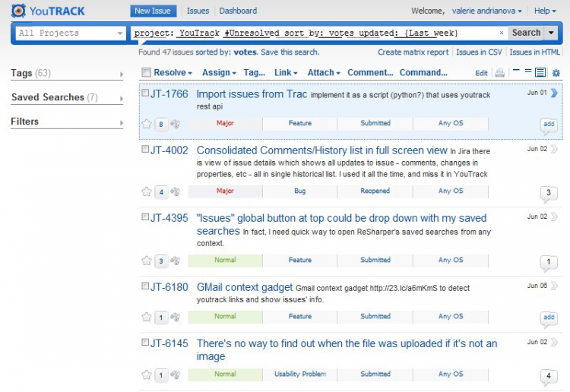Click the Major priority field of JT-1766
This screenshot has height=392, width=570.
tap(225, 123)
